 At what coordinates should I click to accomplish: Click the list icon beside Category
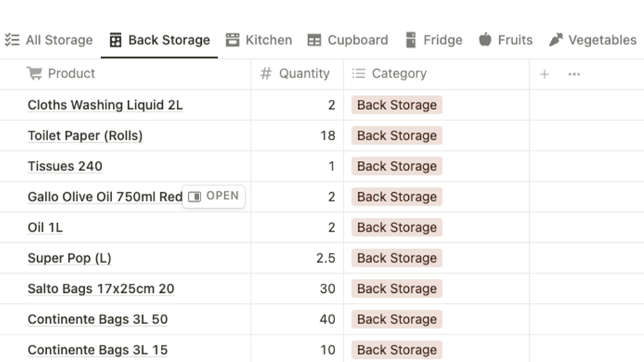coord(359,74)
